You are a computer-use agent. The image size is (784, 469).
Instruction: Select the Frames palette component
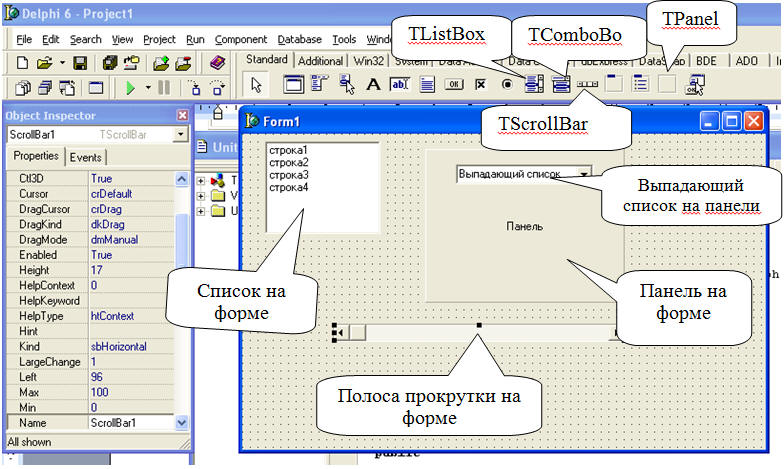coord(294,84)
